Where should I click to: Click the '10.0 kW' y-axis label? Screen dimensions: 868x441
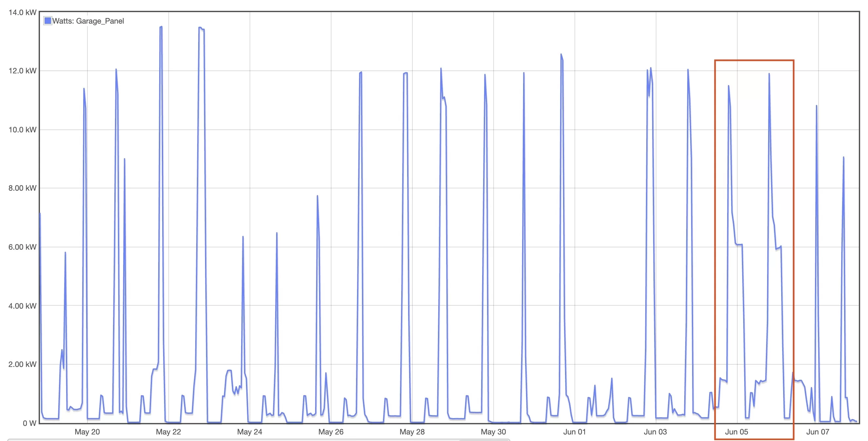click(22, 130)
